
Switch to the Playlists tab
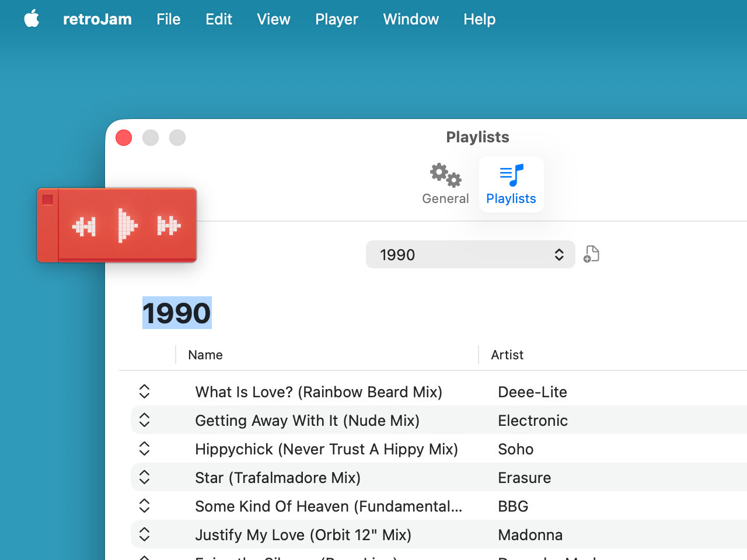pos(511,184)
